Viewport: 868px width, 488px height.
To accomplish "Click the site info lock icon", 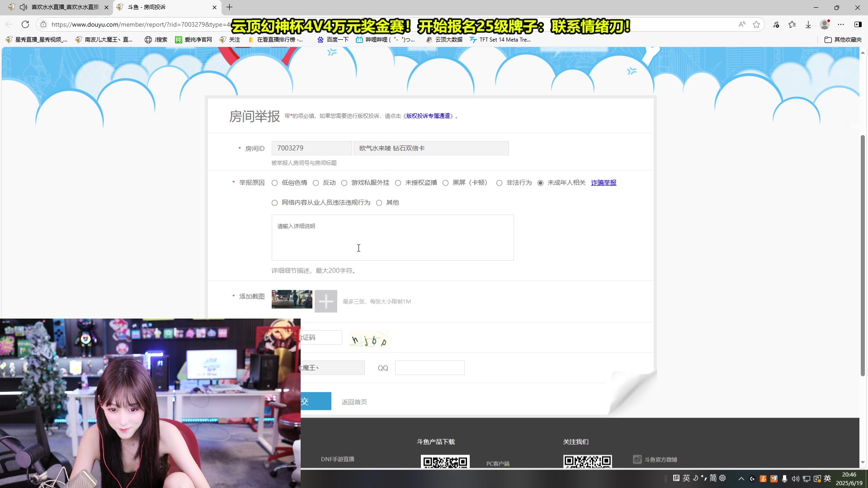I will [x=43, y=24].
